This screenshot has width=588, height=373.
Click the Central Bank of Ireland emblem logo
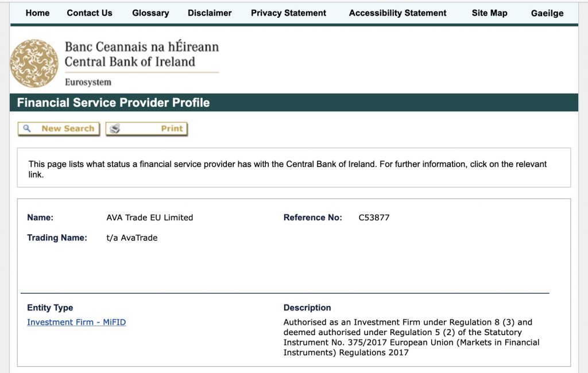click(x=34, y=63)
